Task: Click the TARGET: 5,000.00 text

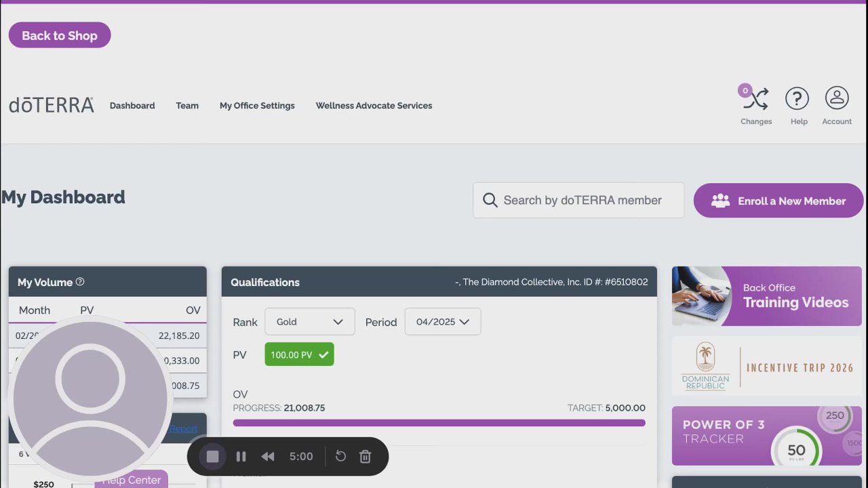Action: [606, 408]
